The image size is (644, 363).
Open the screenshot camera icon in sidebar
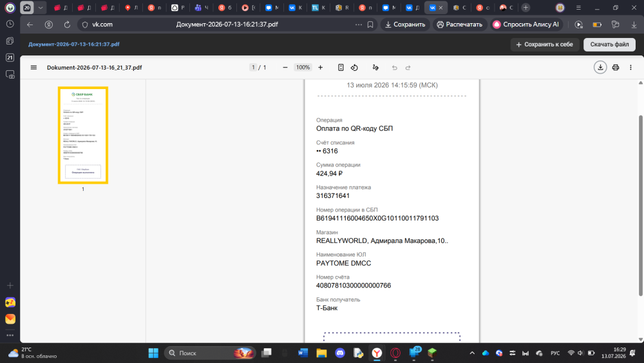coord(10,75)
